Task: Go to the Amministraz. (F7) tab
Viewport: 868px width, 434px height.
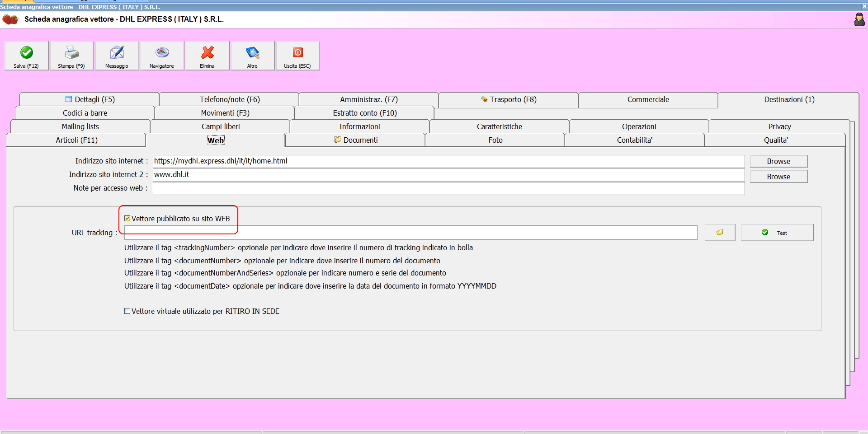Action: (369, 99)
